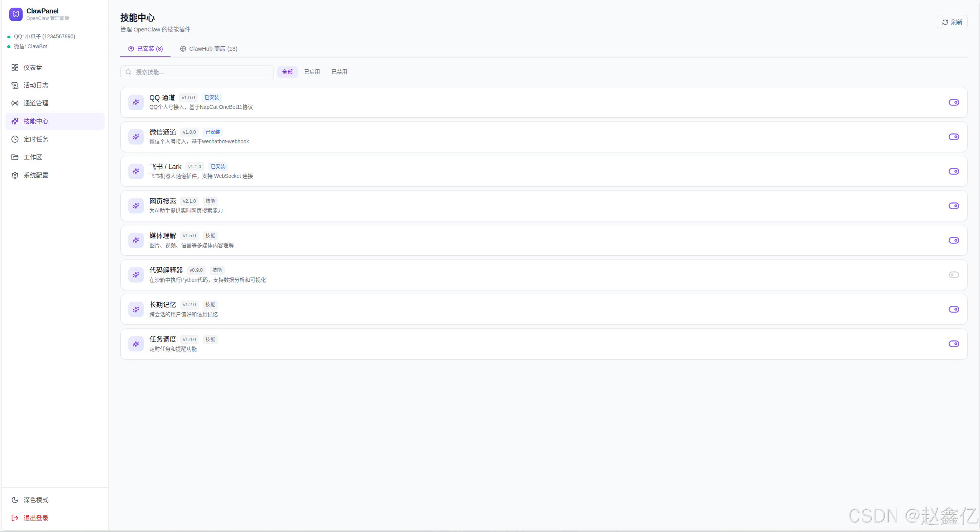This screenshot has height=532, width=980.
Task: Click the 退出登录 logout icon
Action: click(x=15, y=518)
